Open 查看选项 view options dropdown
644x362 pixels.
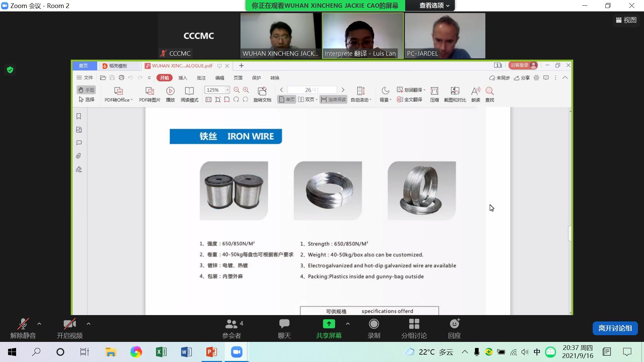click(434, 5)
